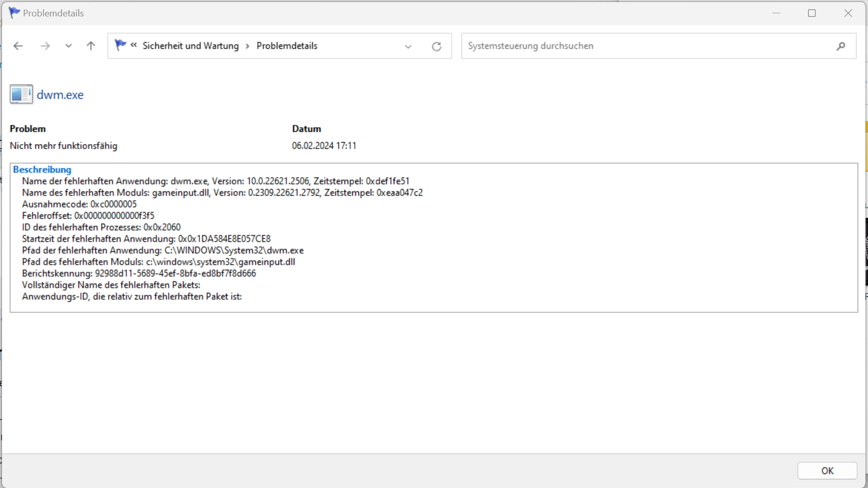
Task: Select the Berichtskennung line
Action: pyautogui.click(x=139, y=273)
